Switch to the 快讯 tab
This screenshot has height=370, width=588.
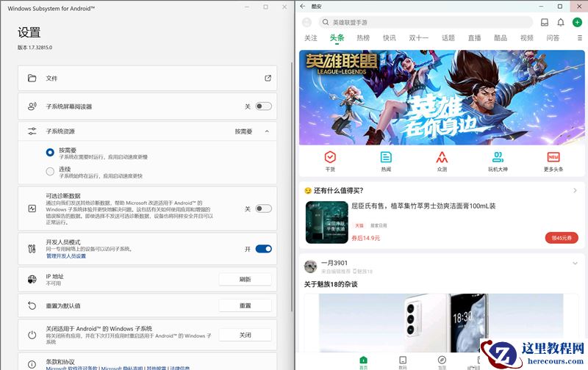point(390,38)
